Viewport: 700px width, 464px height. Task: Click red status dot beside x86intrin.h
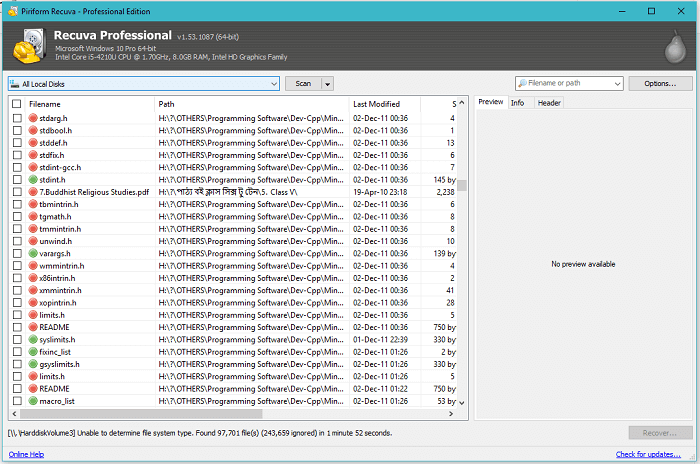(33, 278)
